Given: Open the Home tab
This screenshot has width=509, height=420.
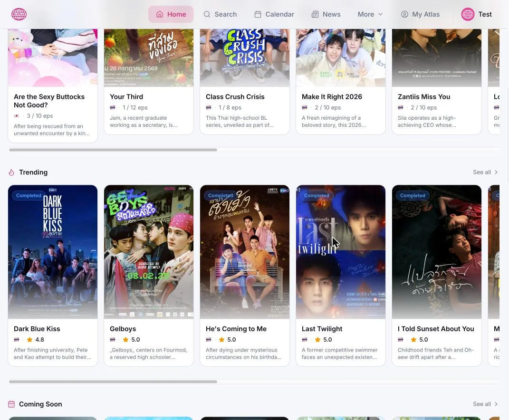Looking at the screenshot, I should tap(171, 14).
